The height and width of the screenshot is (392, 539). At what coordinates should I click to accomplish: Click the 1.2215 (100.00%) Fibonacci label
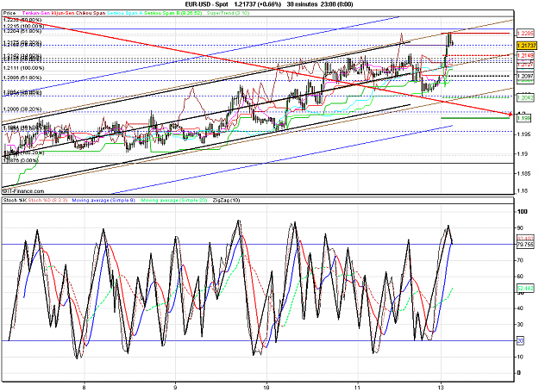click(x=23, y=26)
